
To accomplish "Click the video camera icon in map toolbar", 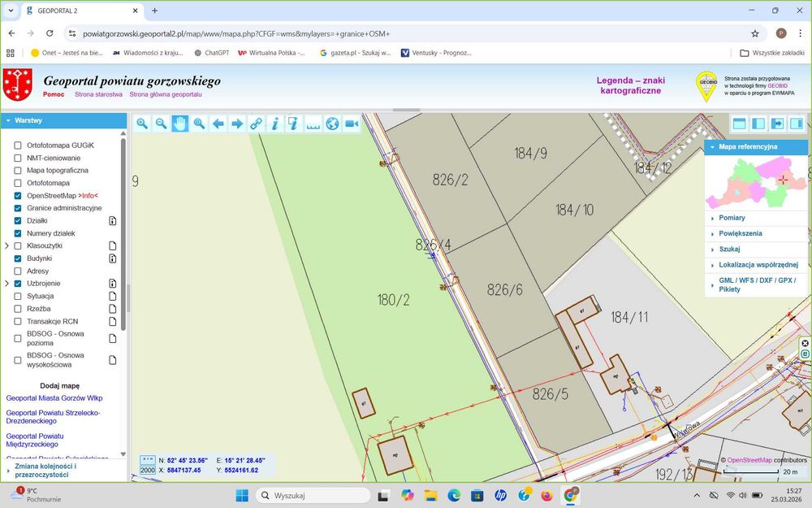I will 352,124.
